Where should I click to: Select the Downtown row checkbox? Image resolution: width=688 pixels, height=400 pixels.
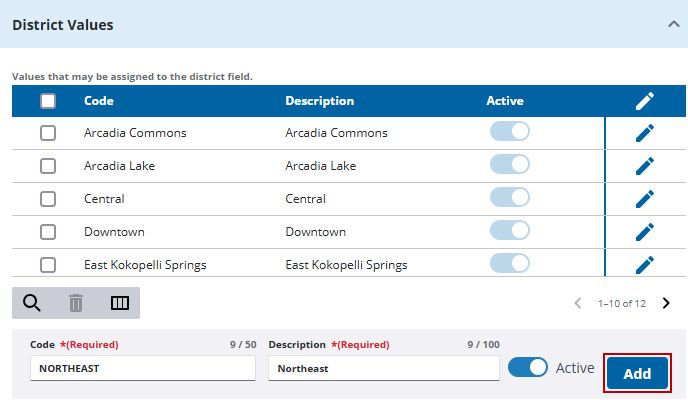tap(48, 232)
